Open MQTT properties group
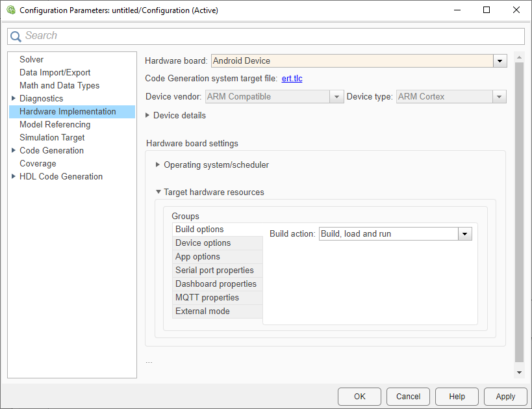Image resolution: width=532 pixels, height=409 pixels. click(207, 297)
